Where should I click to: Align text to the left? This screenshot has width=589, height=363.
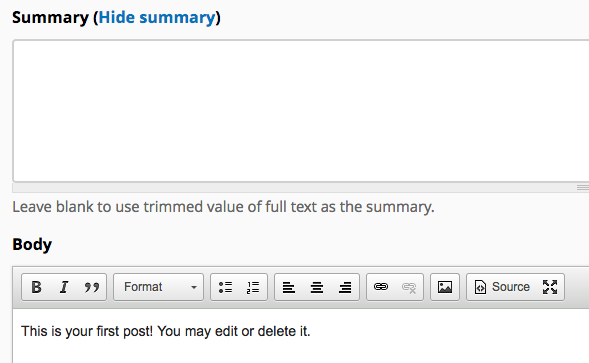click(x=288, y=287)
